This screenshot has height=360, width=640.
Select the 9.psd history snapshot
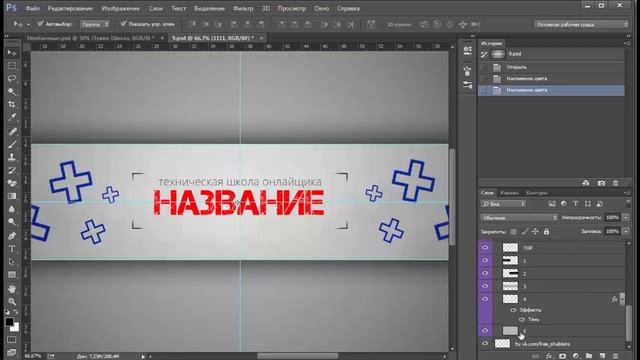pyautogui.click(x=551, y=54)
